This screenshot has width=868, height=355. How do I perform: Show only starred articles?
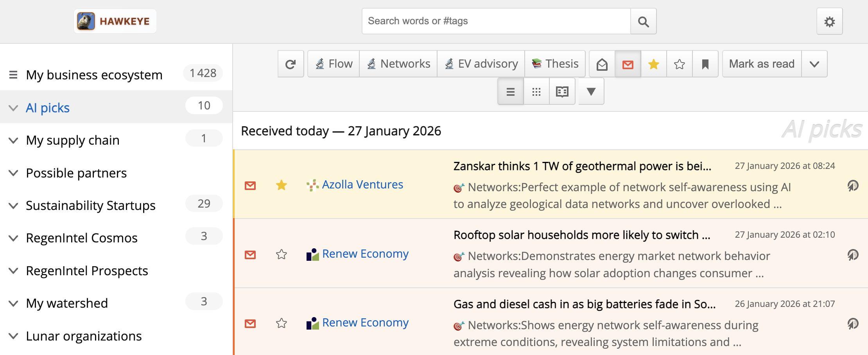(x=653, y=64)
